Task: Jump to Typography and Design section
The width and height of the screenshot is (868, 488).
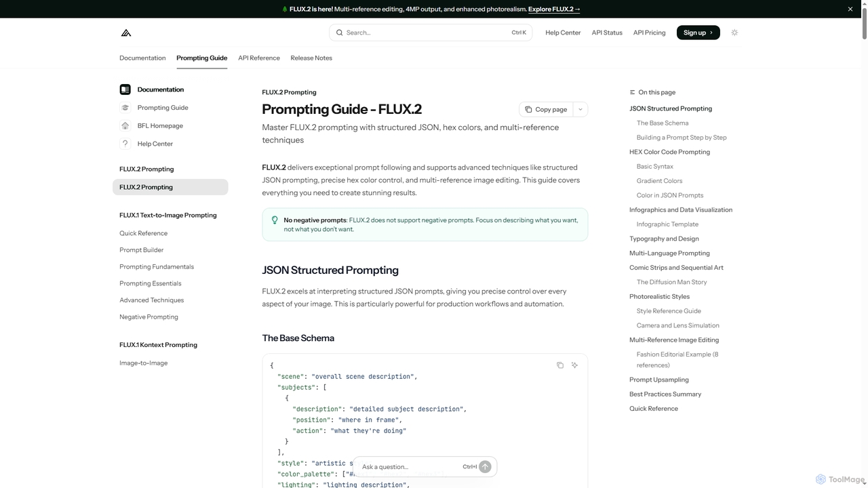Action: 664,239
